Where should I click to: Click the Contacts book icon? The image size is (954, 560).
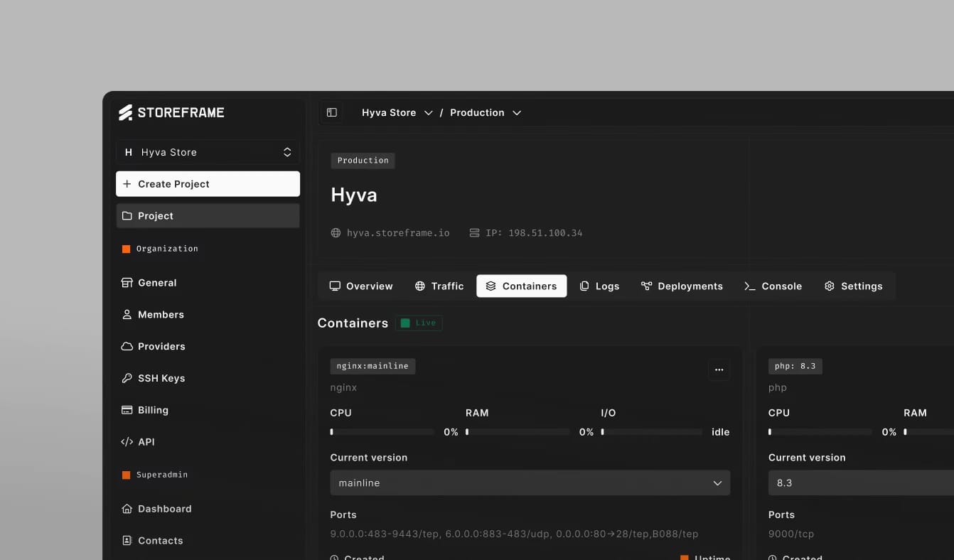click(127, 541)
